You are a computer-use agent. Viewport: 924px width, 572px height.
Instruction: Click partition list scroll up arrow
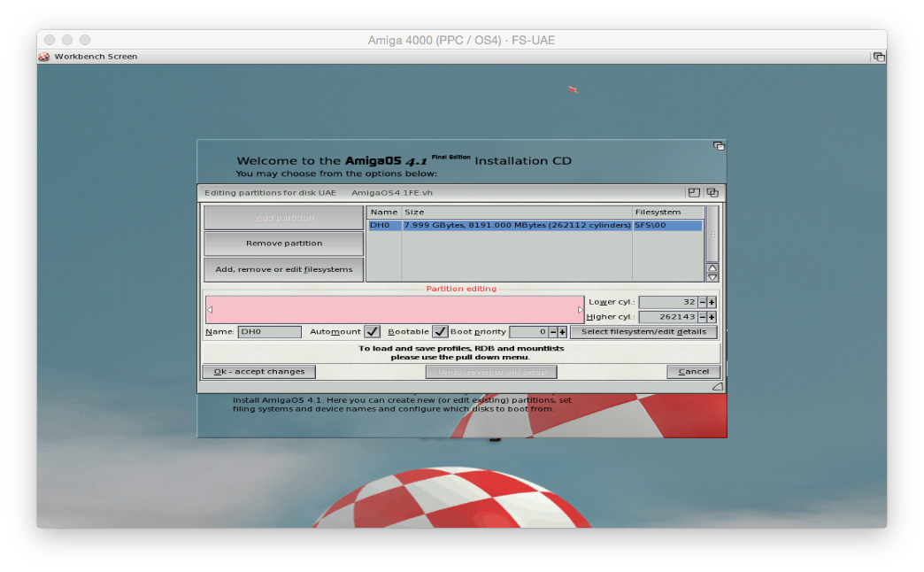pyautogui.click(x=712, y=268)
